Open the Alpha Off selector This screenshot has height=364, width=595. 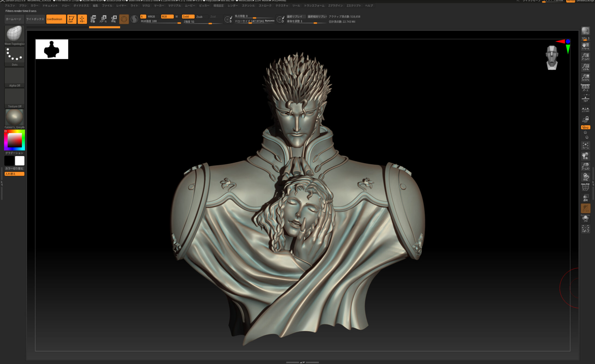pyautogui.click(x=14, y=77)
